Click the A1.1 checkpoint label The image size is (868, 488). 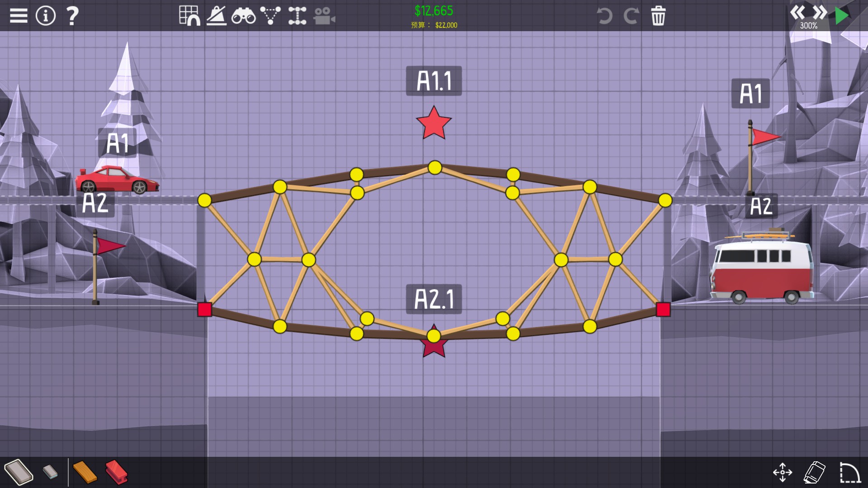coord(434,81)
